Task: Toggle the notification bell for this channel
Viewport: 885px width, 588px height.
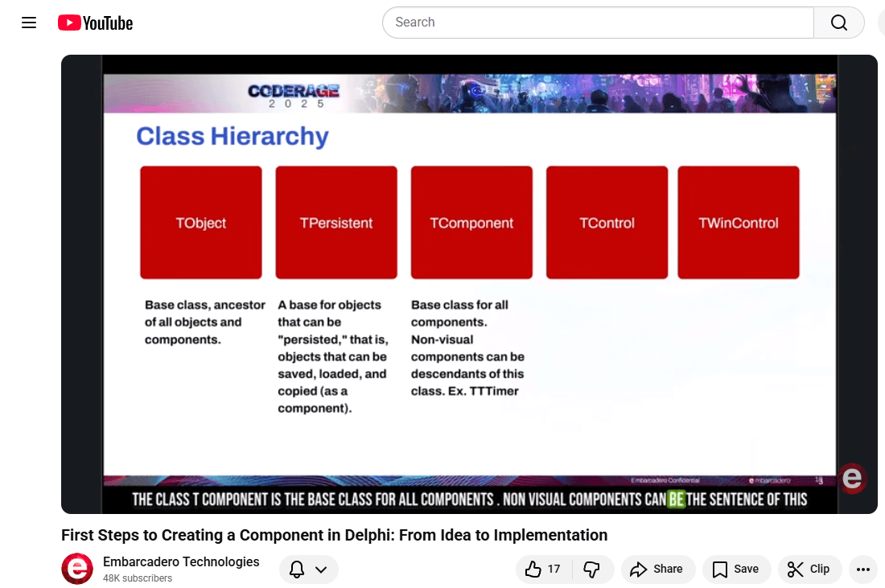Action: [297, 569]
